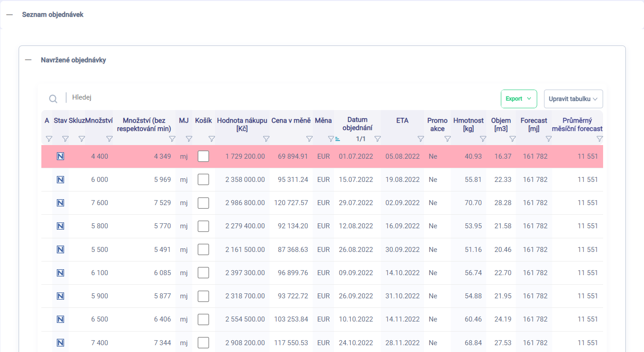The width and height of the screenshot is (644, 352).
Task: Filter the ETA column
Action: tap(420, 139)
